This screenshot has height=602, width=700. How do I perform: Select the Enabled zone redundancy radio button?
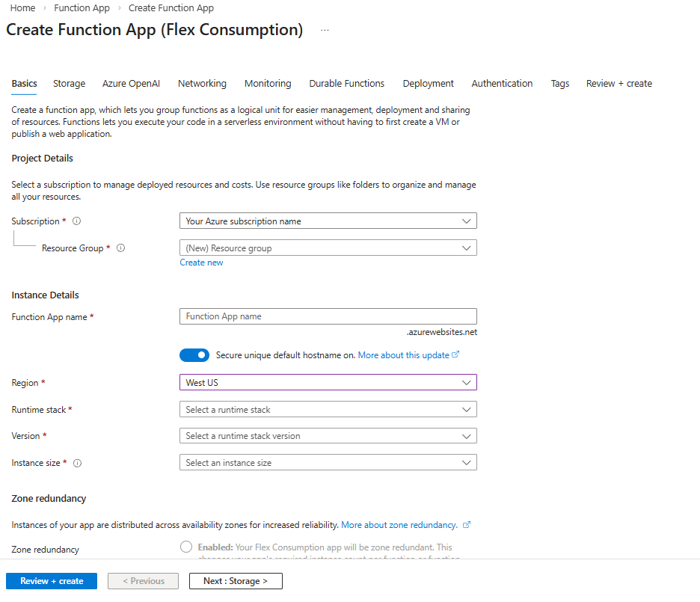[x=185, y=547]
